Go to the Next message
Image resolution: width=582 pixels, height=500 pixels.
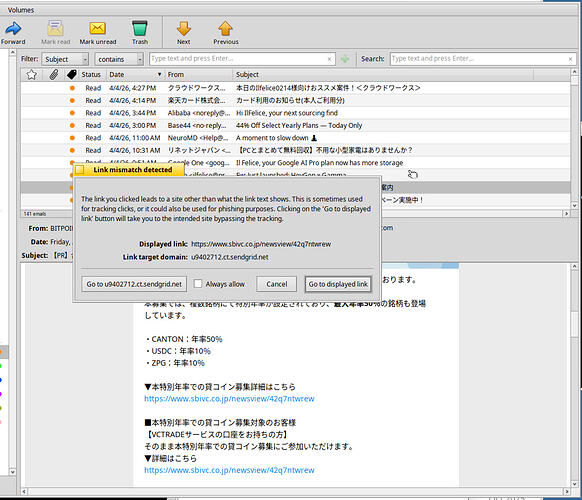[183, 29]
